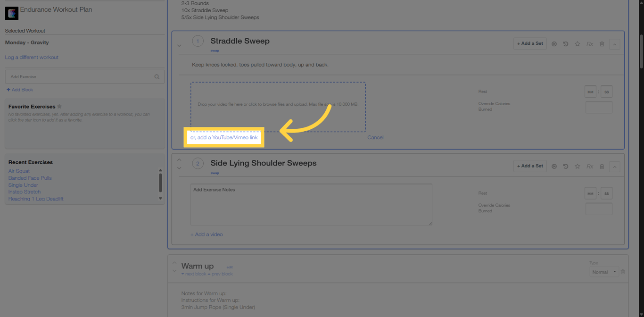Select Single Under from Recent Exercises
The width and height of the screenshot is (644, 317).
[x=23, y=185]
